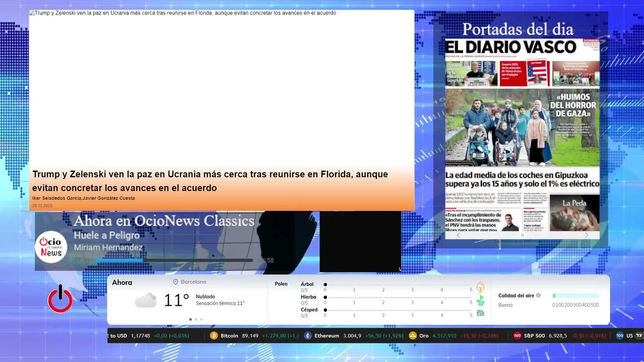
Task: Click the Césped grass pollen icon
Action: [x=480, y=313]
